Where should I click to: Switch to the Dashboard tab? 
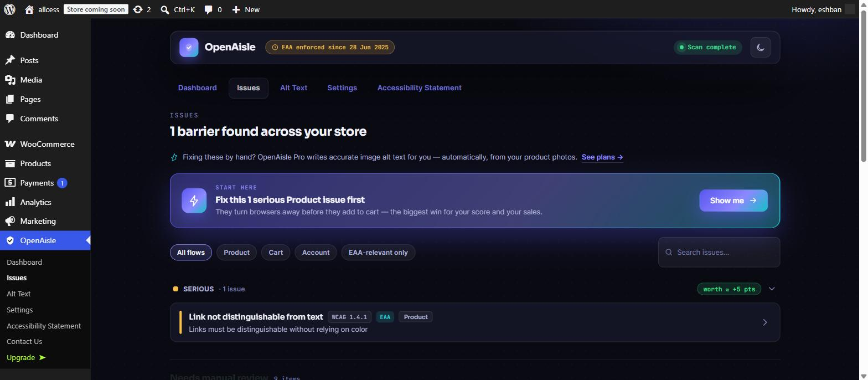click(197, 88)
